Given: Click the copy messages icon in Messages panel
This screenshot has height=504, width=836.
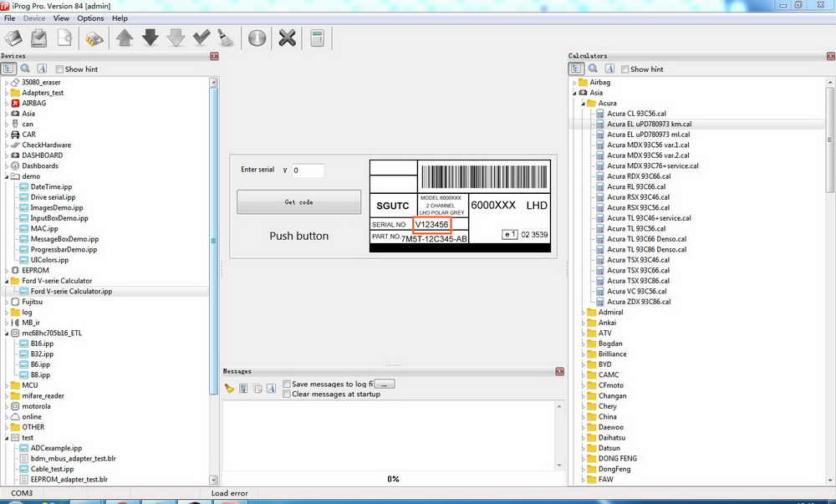Looking at the screenshot, I should click(x=257, y=389).
